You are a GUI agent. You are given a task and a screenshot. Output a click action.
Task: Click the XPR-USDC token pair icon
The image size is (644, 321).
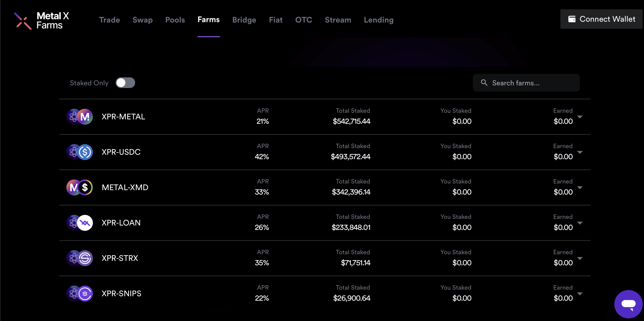[x=79, y=152]
